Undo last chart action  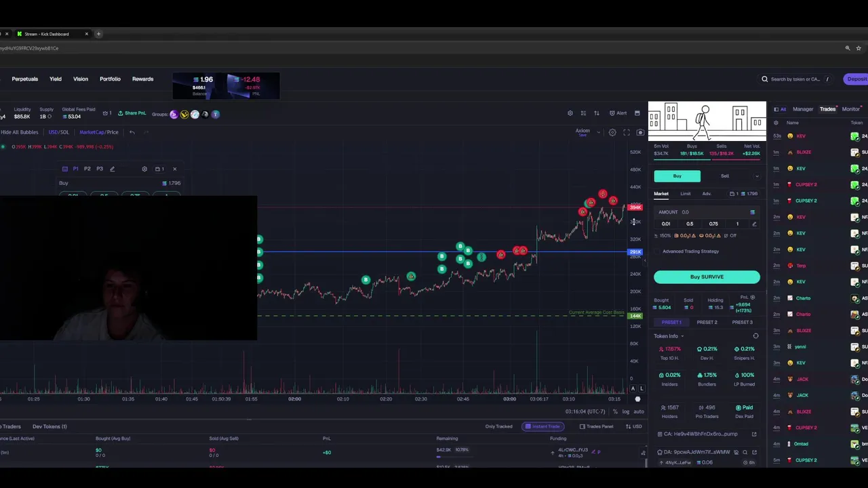tap(132, 132)
